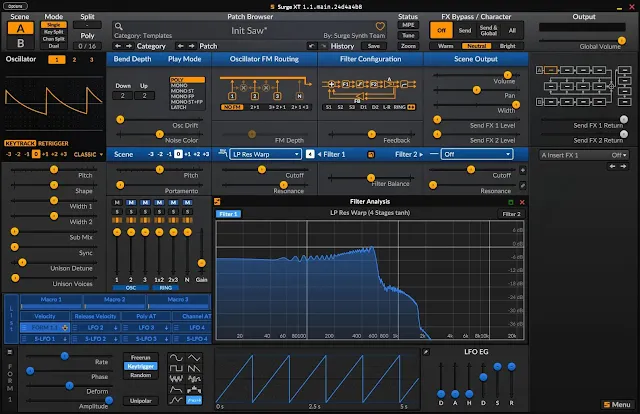Close the Filter Analysis overlay
Screen dimensions: 640x414
pyautogui.click(x=522, y=203)
